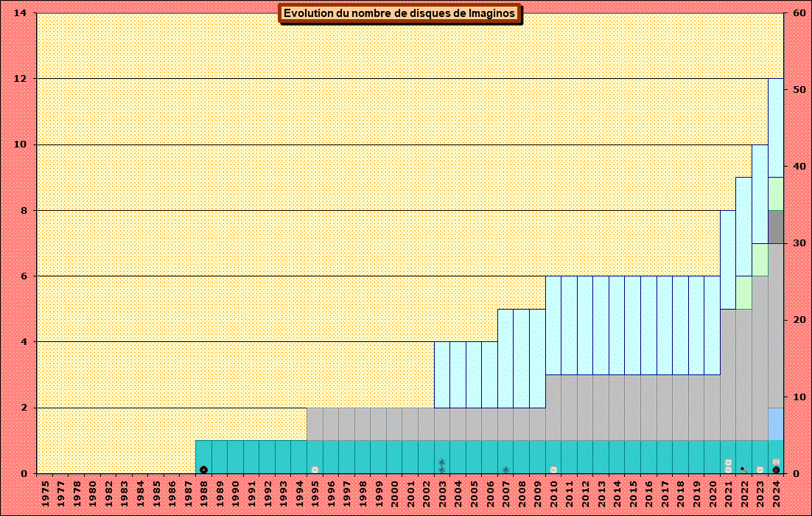Click the small figure icon at 2007
Viewport: 812px width, 516px height.
click(x=505, y=470)
